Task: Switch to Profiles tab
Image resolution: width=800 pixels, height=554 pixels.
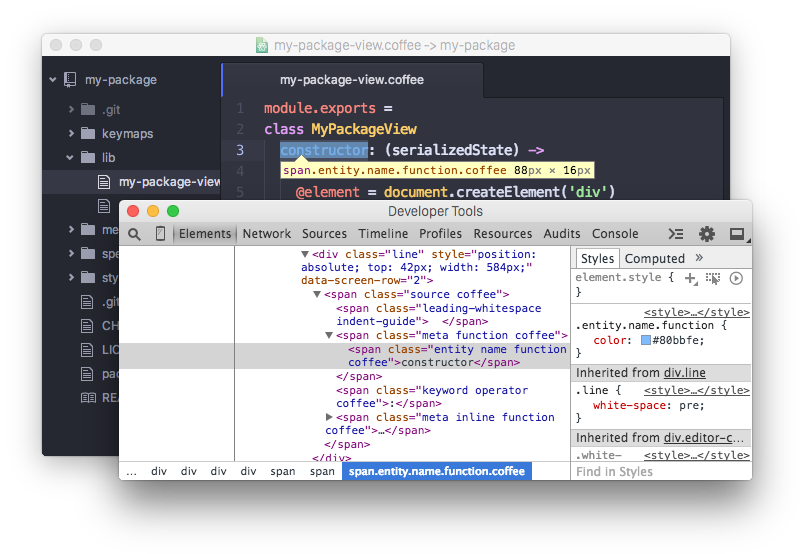Action: (440, 234)
